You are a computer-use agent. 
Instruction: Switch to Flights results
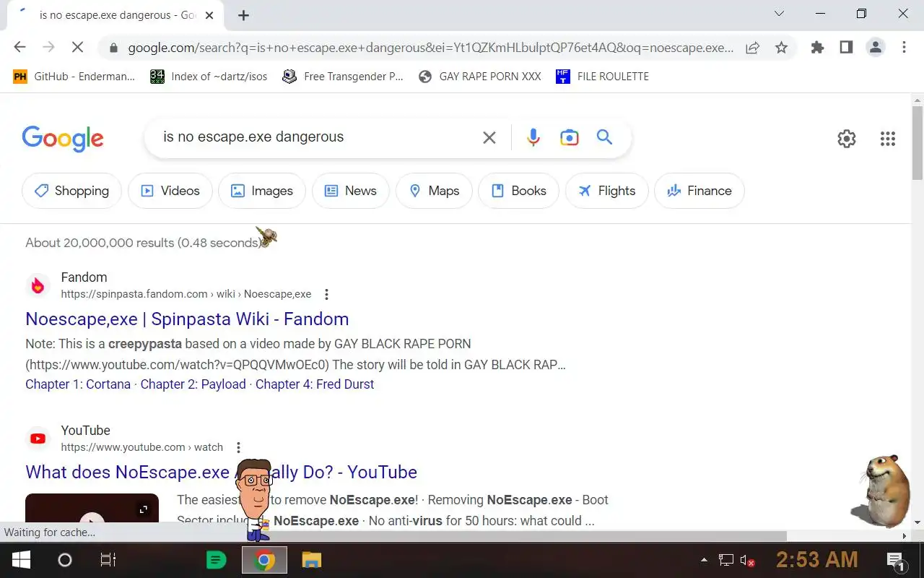606,191
